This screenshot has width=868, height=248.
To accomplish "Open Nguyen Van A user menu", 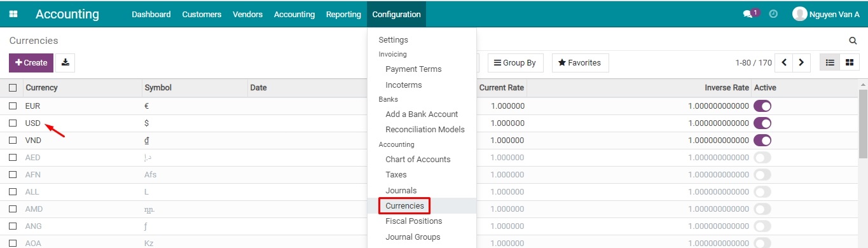I will (827, 14).
